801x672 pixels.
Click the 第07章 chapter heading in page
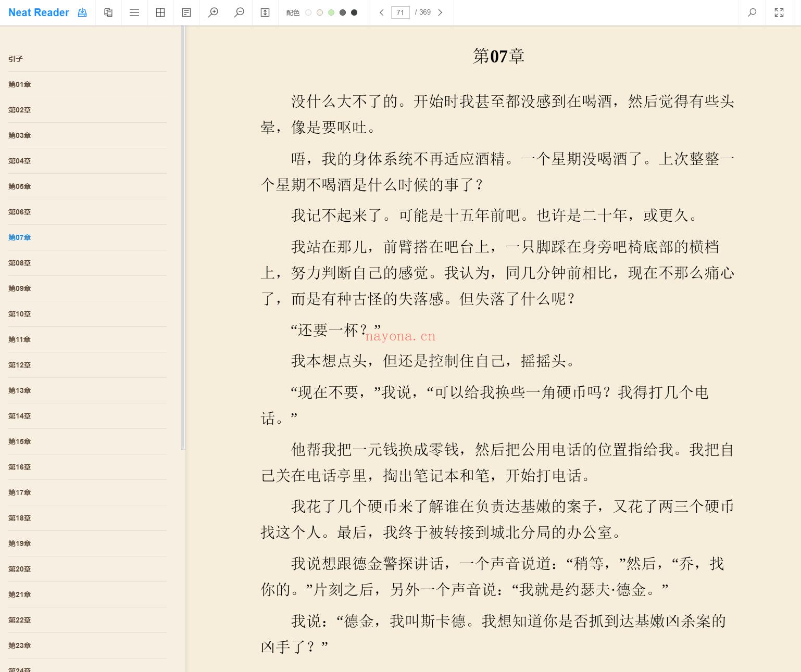(x=498, y=56)
